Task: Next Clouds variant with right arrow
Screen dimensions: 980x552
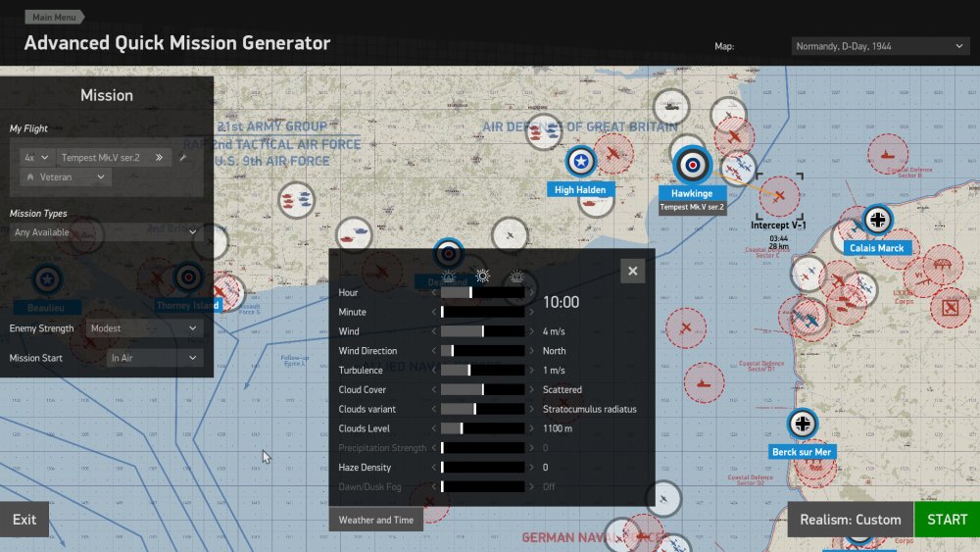Action: [x=532, y=409]
